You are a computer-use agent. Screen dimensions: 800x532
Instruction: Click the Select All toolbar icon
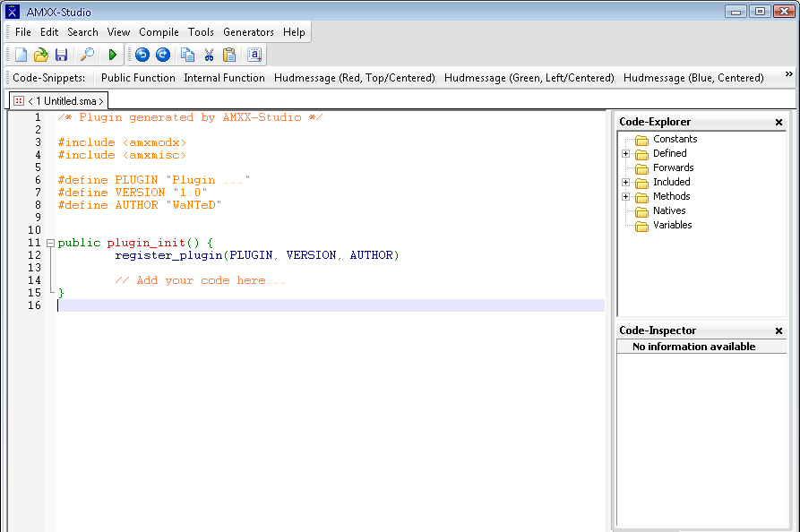pos(254,55)
